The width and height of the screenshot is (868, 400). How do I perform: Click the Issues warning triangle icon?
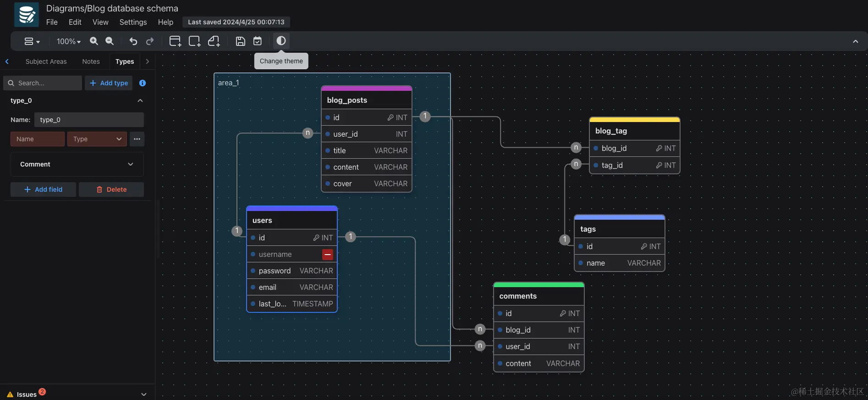click(10, 394)
